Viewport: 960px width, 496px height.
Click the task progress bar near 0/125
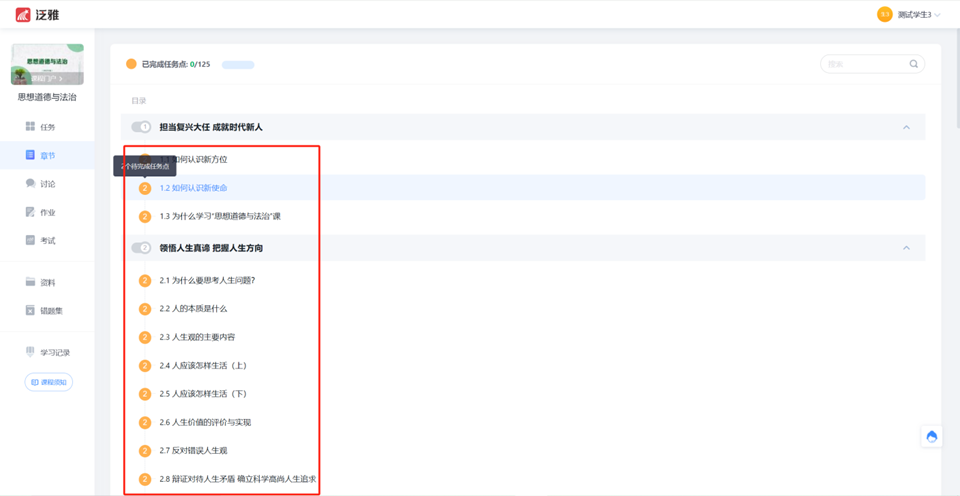pyautogui.click(x=238, y=65)
